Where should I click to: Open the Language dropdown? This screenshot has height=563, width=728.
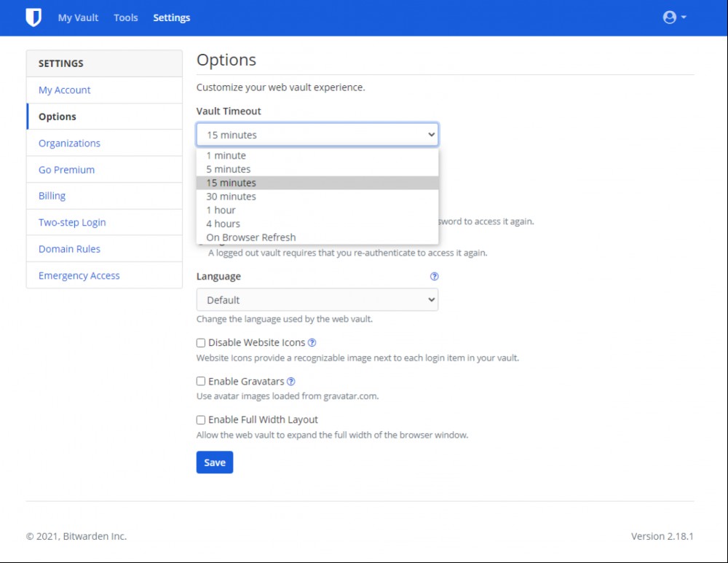tap(317, 299)
